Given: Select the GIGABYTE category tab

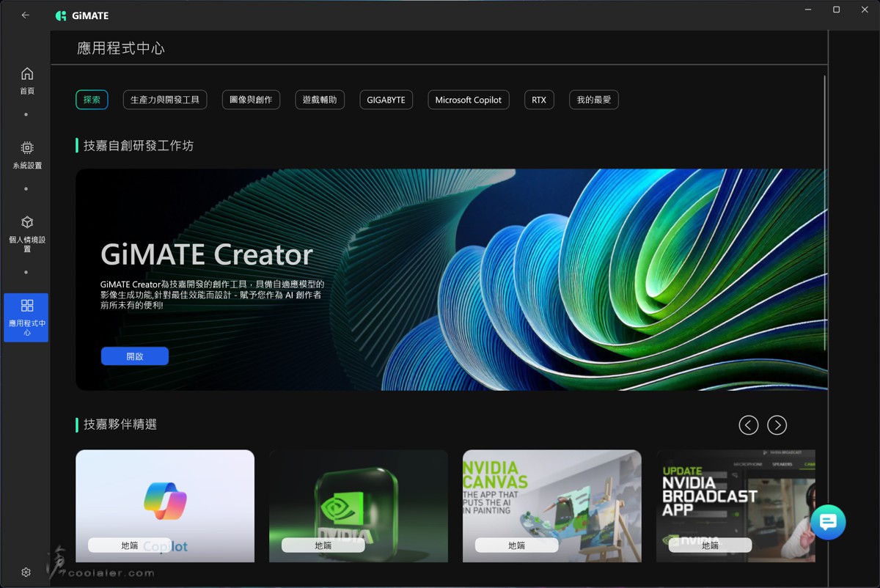Looking at the screenshot, I should 386,100.
